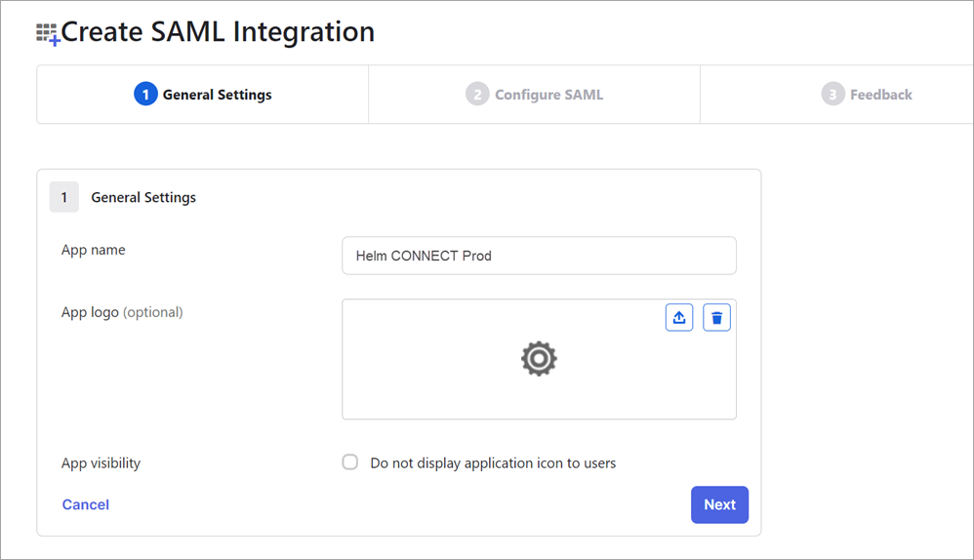This screenshot has height=560, width=974.
Task: Delete the app logo with trash icon
Action: click(x=716, y=318)
